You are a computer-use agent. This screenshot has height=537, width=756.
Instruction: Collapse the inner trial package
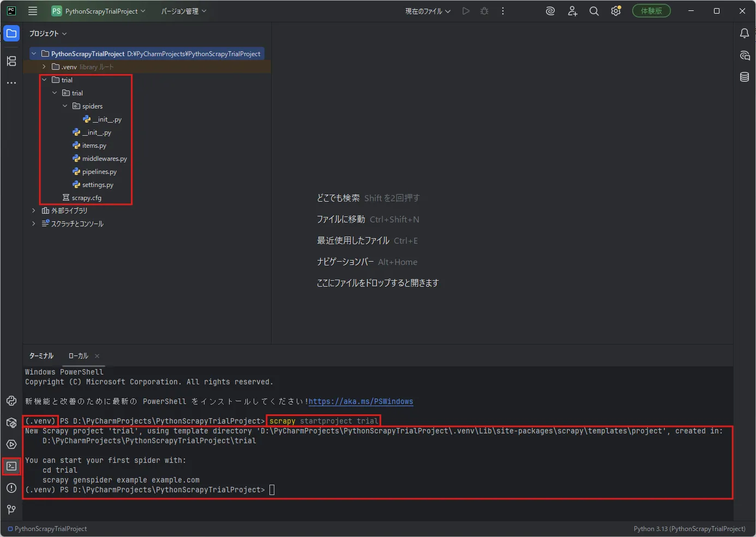pyautogui.click(x=55, y=93)
